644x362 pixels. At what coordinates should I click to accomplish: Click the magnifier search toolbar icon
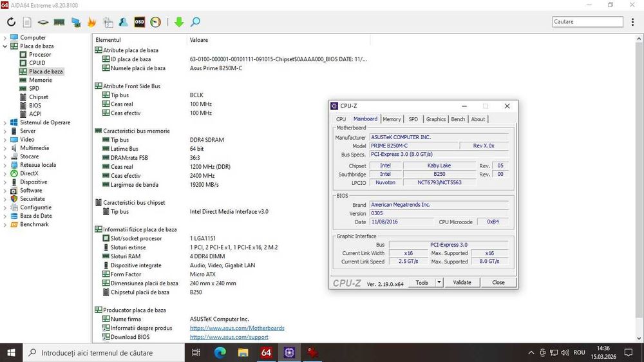(x=196, y=22)
